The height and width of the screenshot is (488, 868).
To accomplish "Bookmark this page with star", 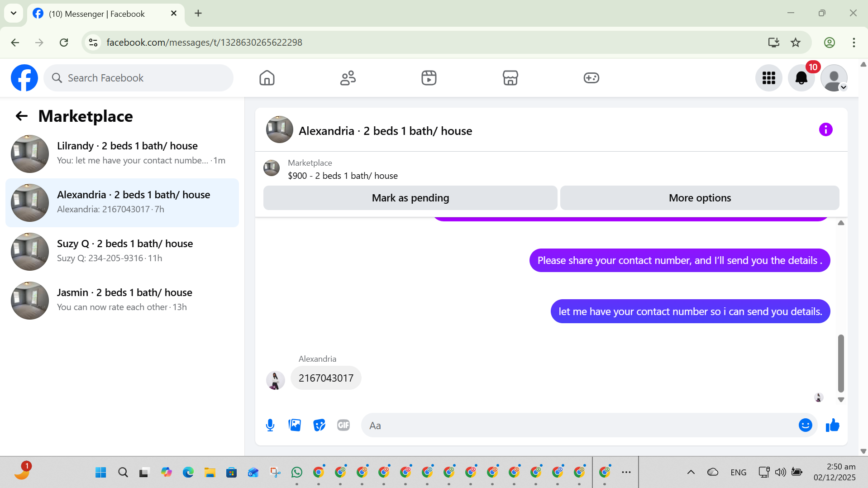I will tap(795, 43).
